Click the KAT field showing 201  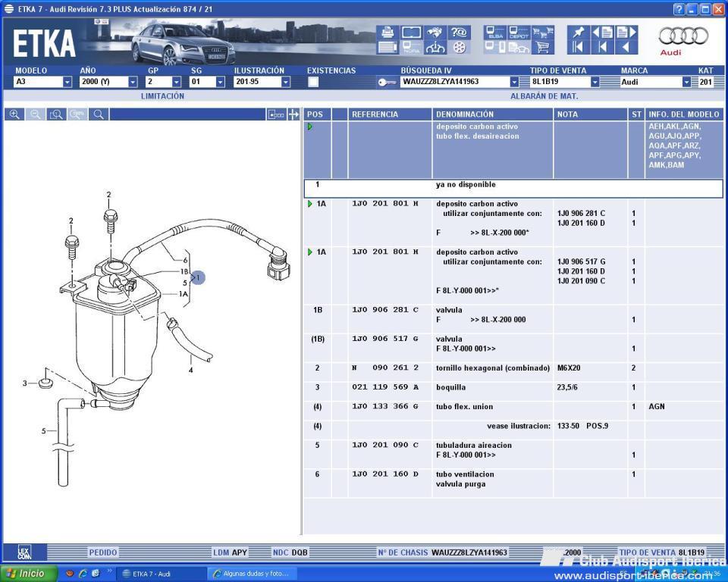coord(706,82)
